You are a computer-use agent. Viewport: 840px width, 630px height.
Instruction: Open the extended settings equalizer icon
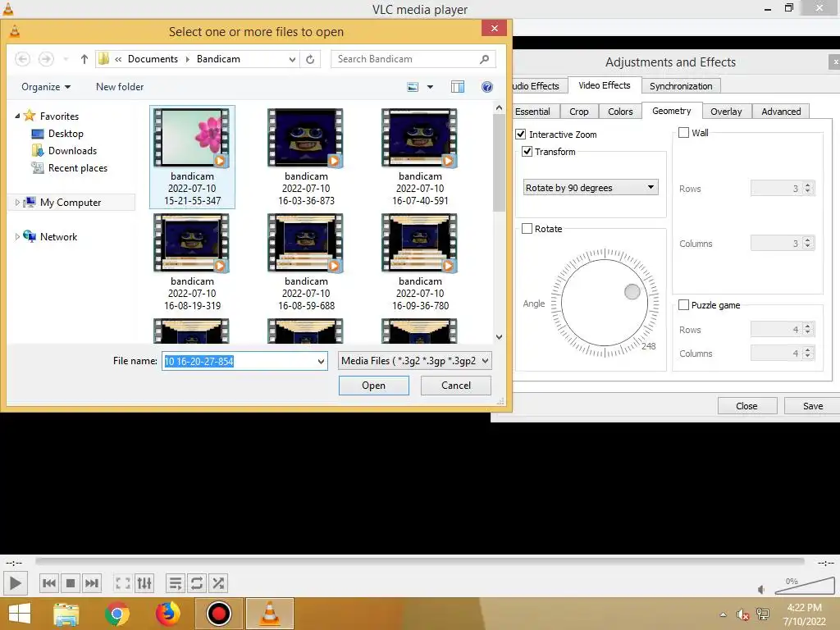coord(144,583)
